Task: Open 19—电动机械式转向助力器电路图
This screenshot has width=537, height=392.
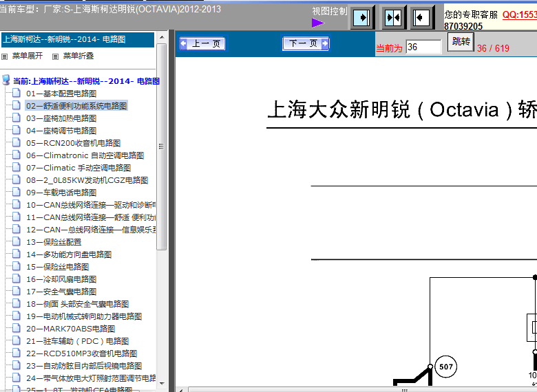Action: pyautogui.click(x=84, y=316)
